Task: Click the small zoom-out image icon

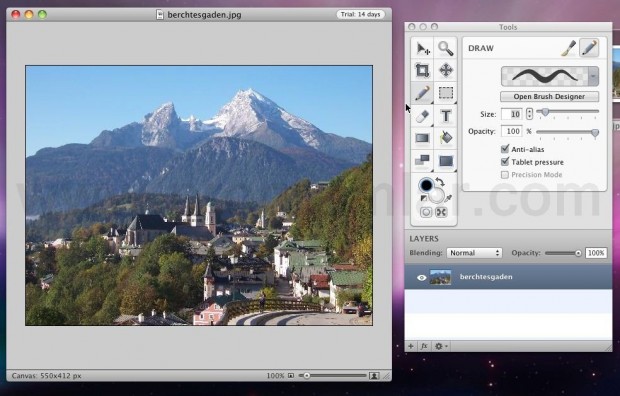Action: point(291,375)
